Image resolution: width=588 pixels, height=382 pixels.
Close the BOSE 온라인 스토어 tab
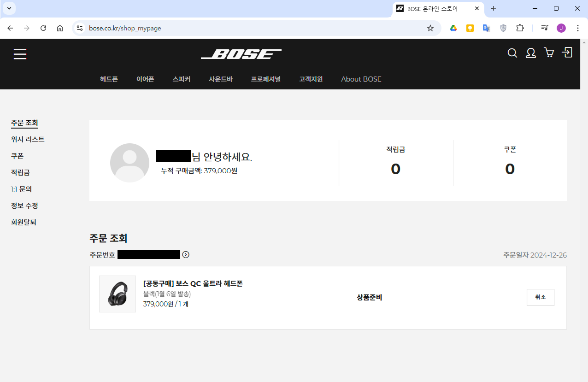pyautogui.click(x=477, y=8)
